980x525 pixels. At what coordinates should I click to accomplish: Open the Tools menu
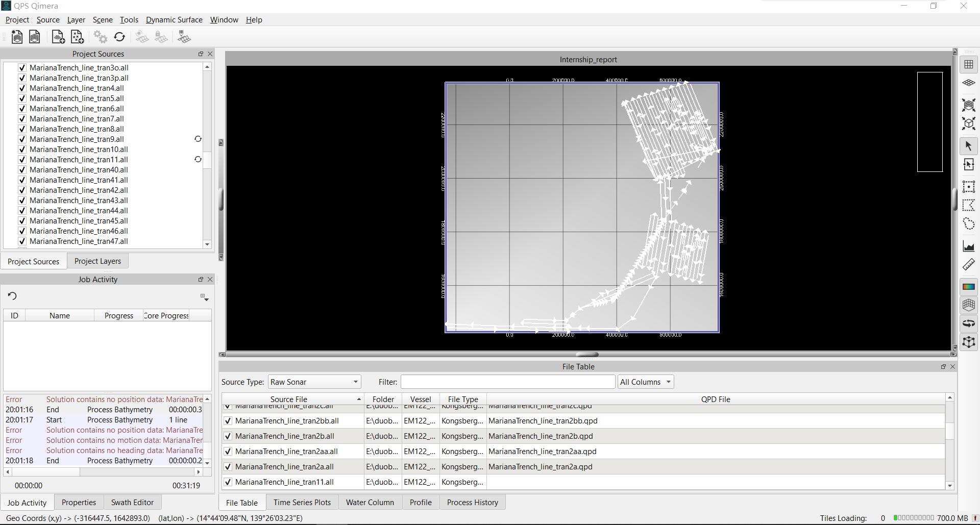(129, 20)
